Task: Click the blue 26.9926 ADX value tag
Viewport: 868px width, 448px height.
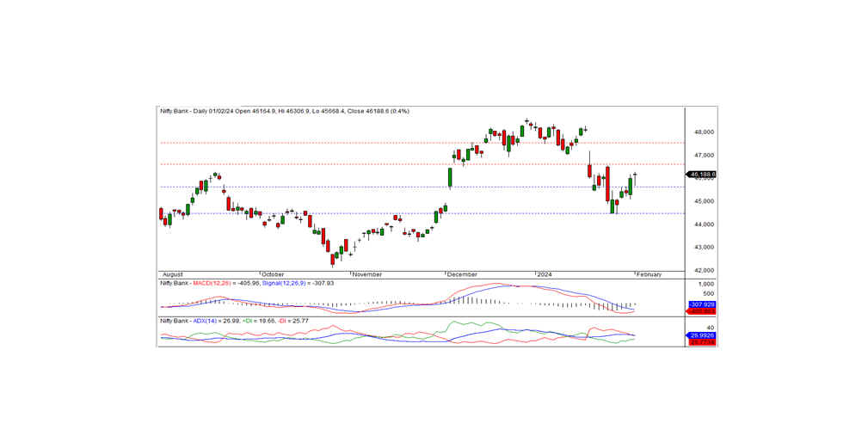Action: click(702, 335)
